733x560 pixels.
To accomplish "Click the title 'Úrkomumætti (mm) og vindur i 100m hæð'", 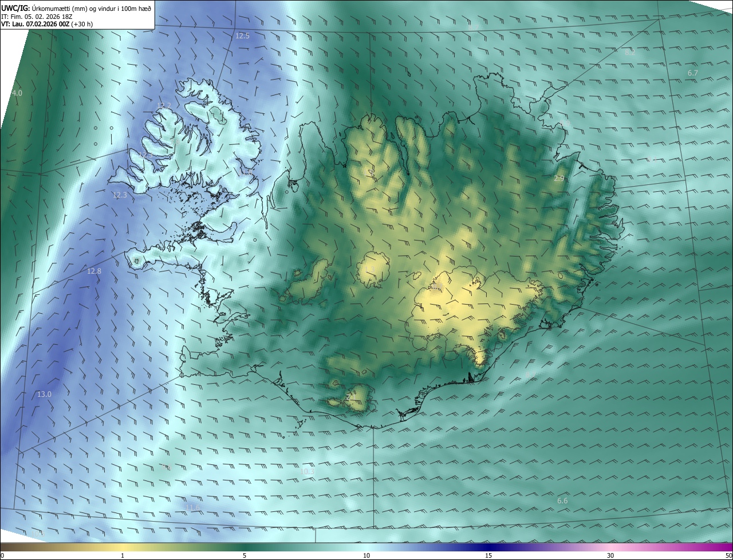I will click(x=90, y=8).
